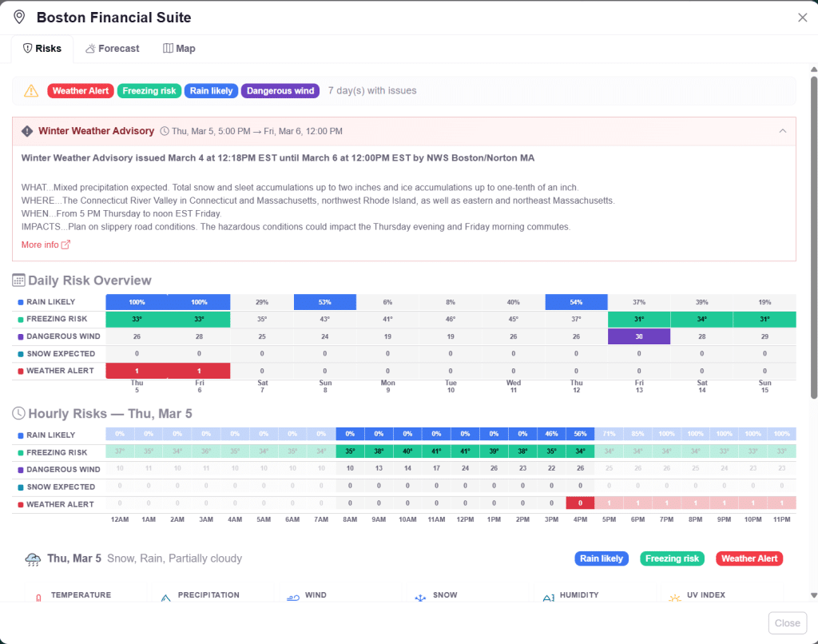Click the external link icon after More info
Screen dimensions: 818x644
point(66,244)
